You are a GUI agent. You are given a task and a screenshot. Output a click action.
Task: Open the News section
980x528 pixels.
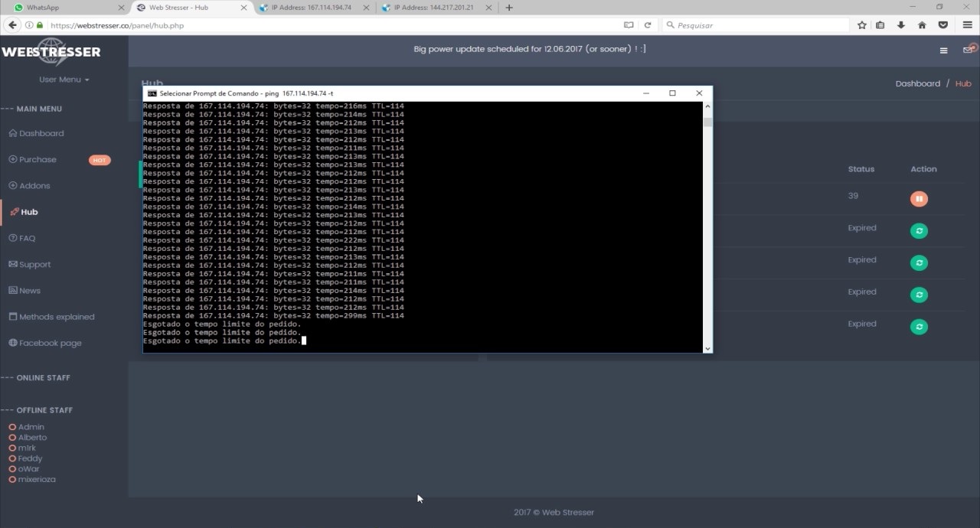tap(24, 290)
